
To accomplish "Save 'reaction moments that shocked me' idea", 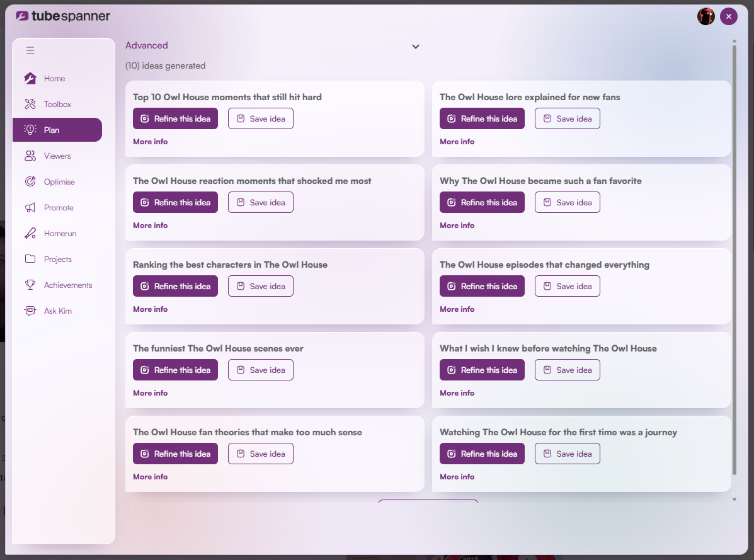I will pos(261,202).
